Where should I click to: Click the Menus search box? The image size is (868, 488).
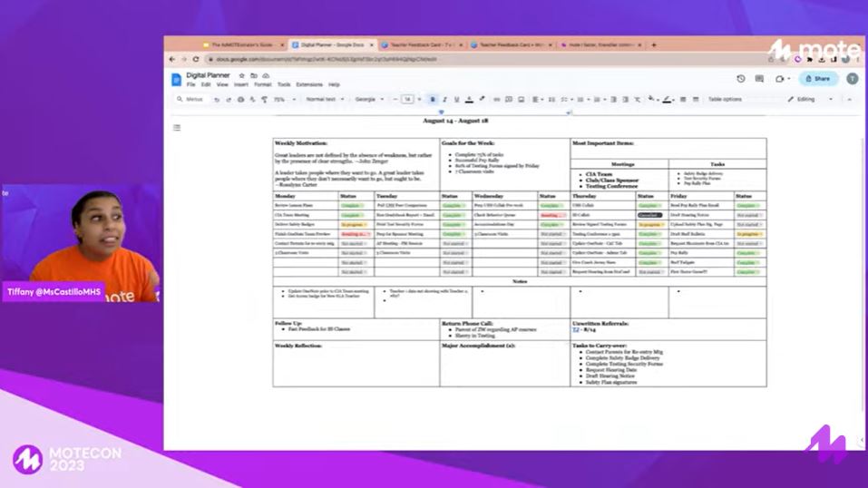(x=191, y=99)
